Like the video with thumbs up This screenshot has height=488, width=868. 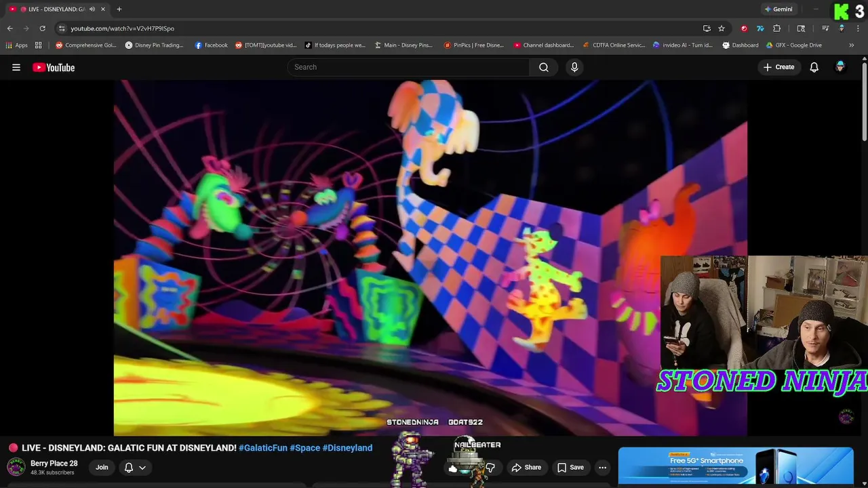(453, 467)
